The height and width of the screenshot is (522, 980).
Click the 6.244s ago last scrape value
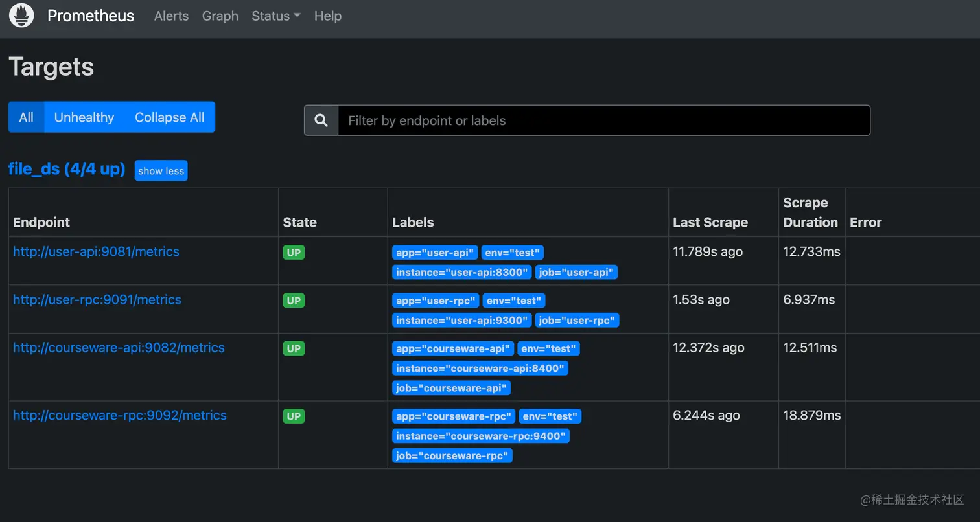coord(706,415)
